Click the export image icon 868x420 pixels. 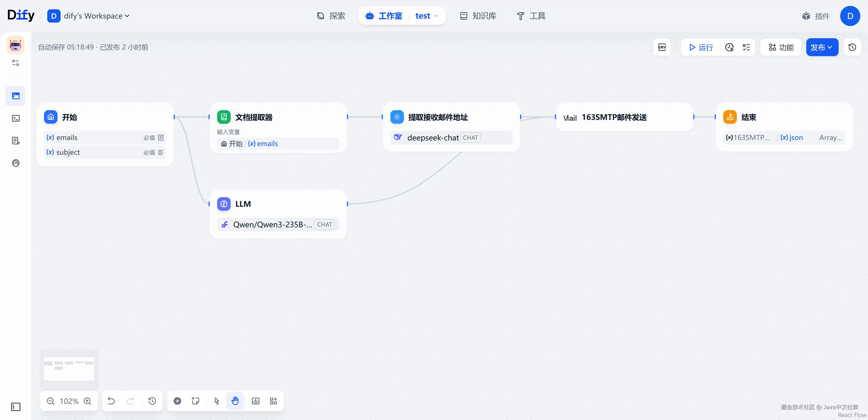click(255, 401)
